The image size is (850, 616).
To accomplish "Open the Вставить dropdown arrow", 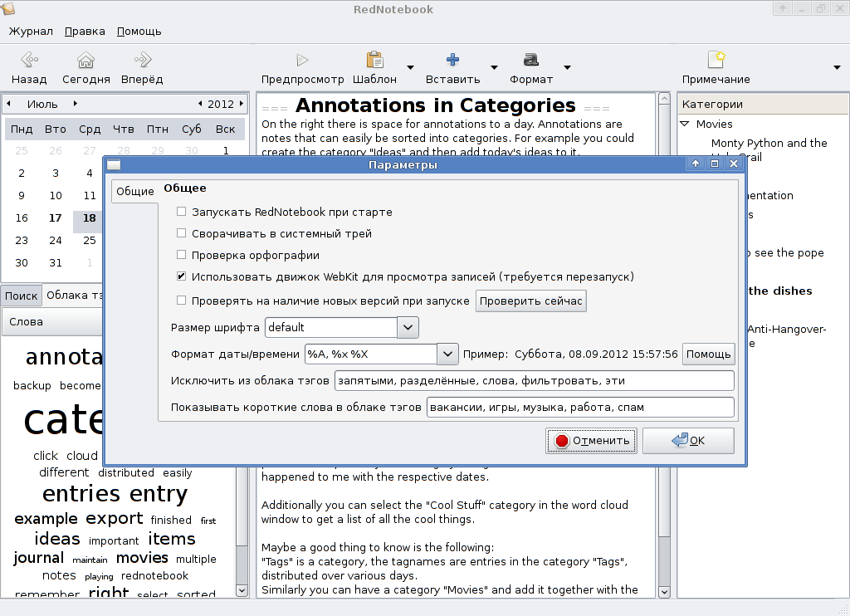I will (494, 67).
